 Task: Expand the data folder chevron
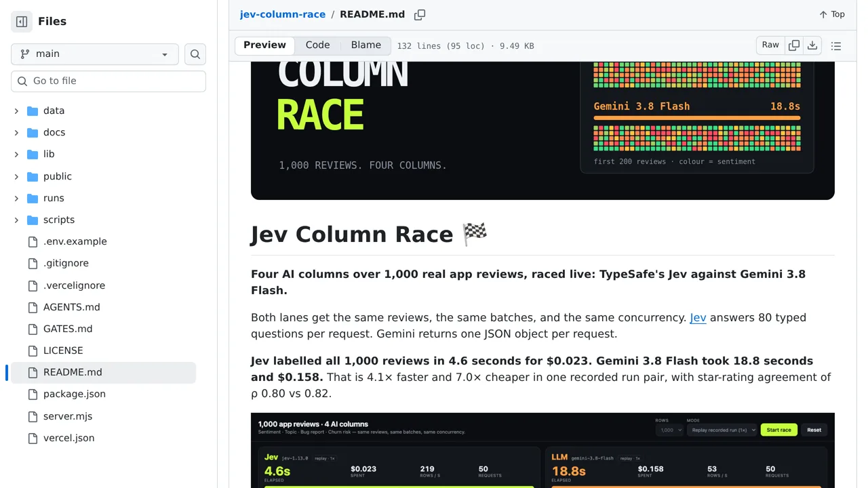(x=16, y=110)
